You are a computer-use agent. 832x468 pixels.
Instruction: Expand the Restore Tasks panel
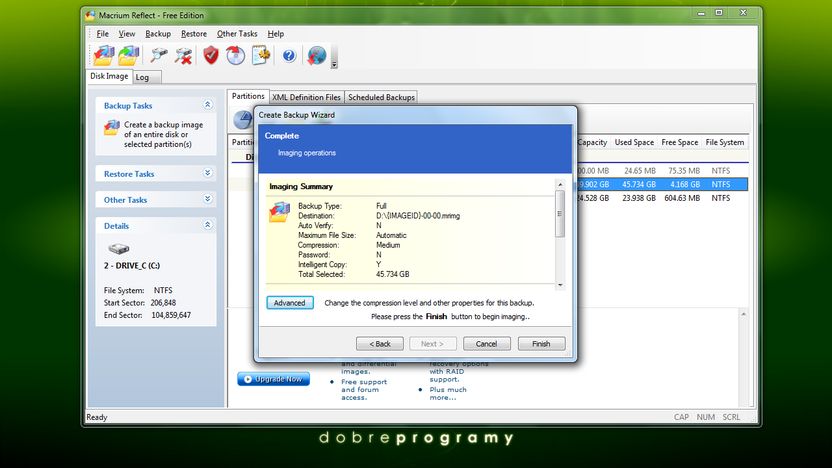click(207, 173)
